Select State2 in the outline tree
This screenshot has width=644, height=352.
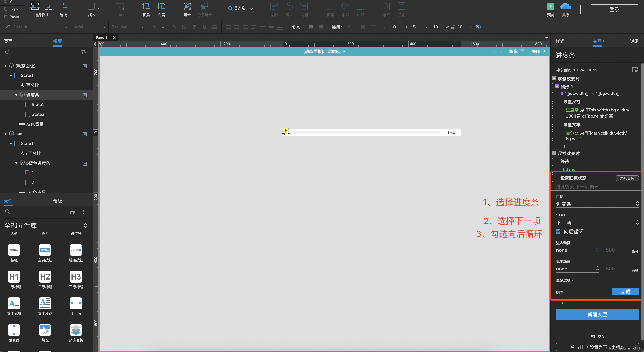[x=38, y=114]
